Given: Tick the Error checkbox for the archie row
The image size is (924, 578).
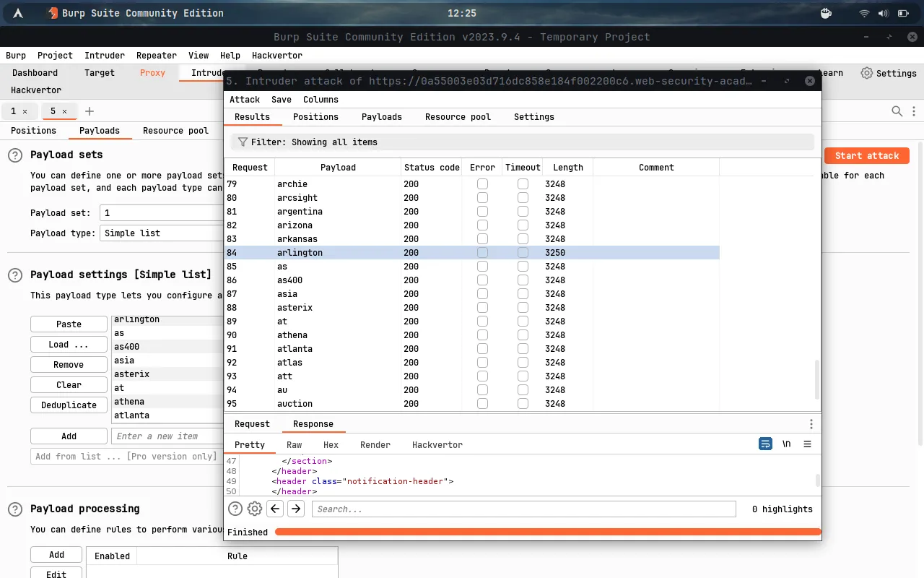Looking at the screenshot, I should 482,184.
